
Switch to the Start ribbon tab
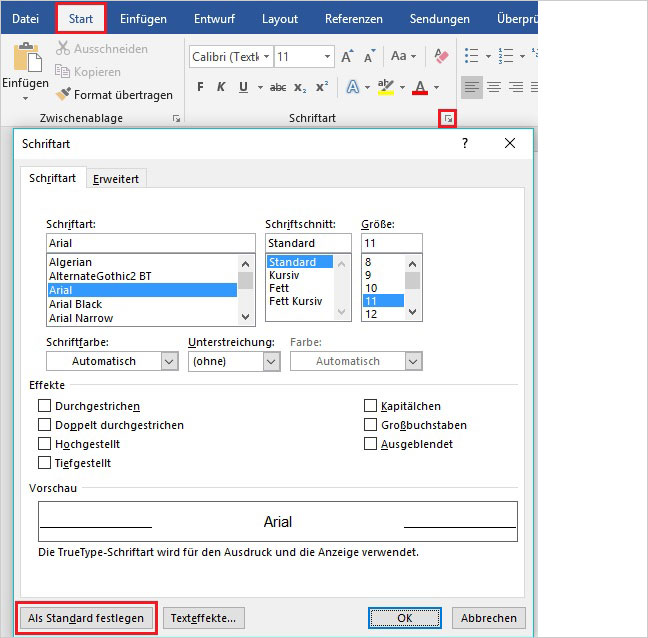pyautogui.click(x=81, y=19)
